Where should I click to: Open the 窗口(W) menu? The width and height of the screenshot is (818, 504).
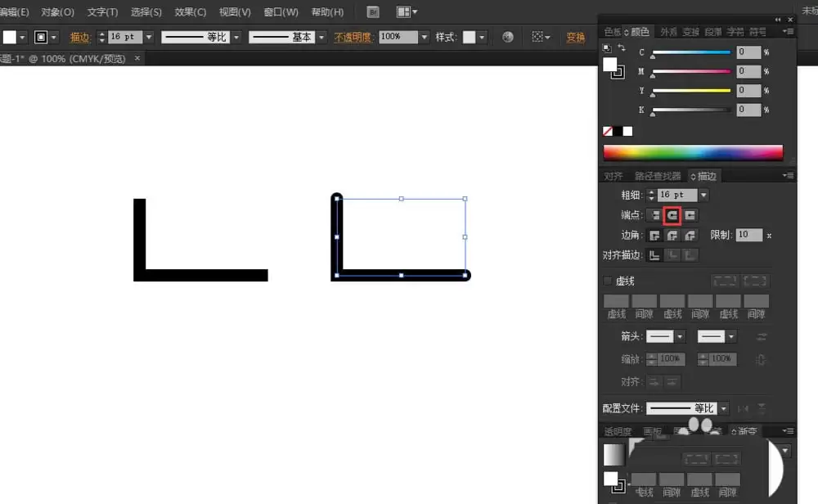[x=281, y=12]
